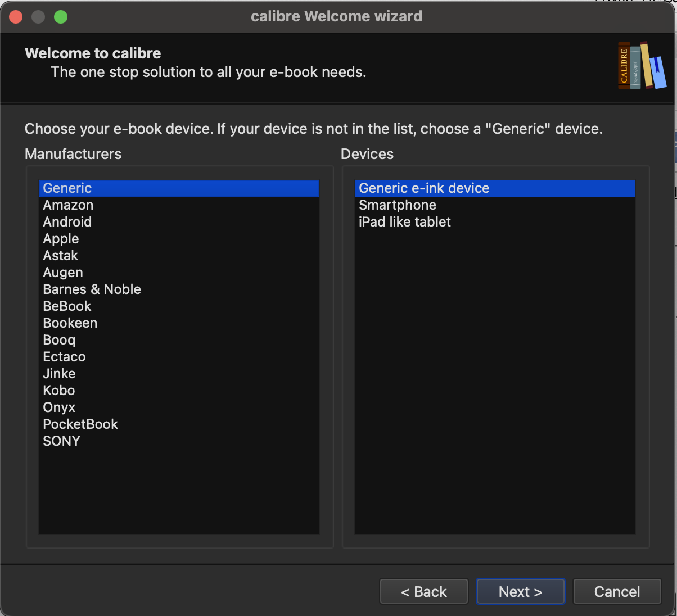Go back with the Back button

pyautogui.click(x=424, y=591)
